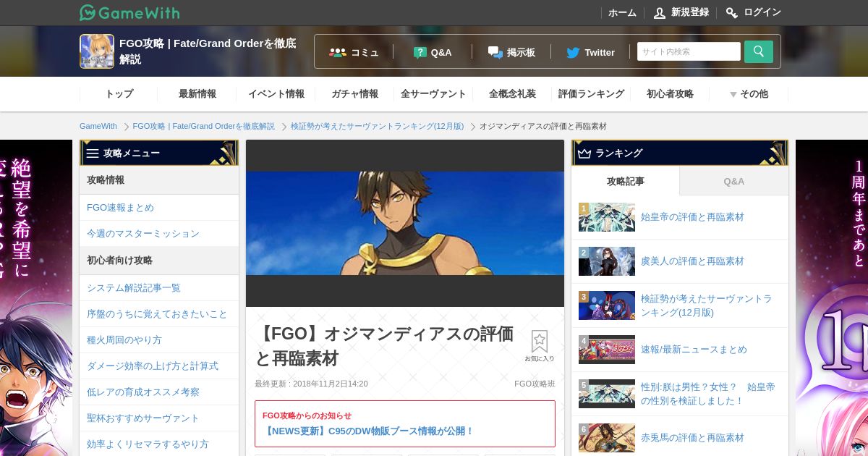Click the left 絶望を希望に advertisement banner
This screenshot has width=868, height=456.
(x=36, y=297)
